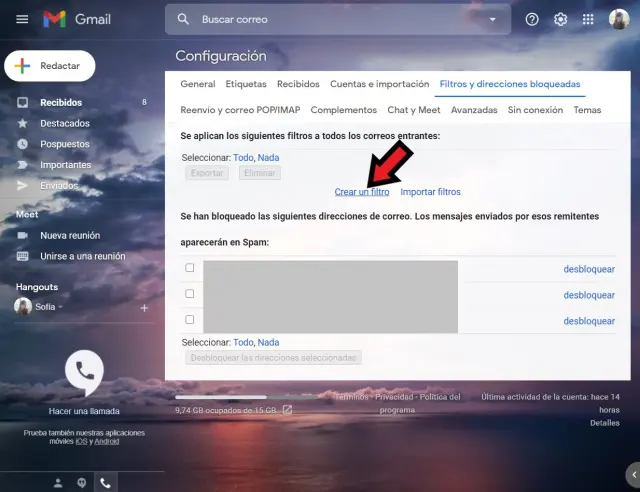640x492 pixels.
Task: Expand the Sofia Hangouts status dropdown
Action: tap(60, 307)
